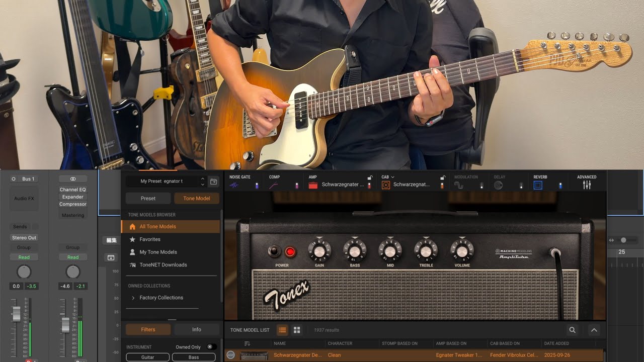Click the sort order icon in list header
The image size is (644, 362).
point(247,343)
